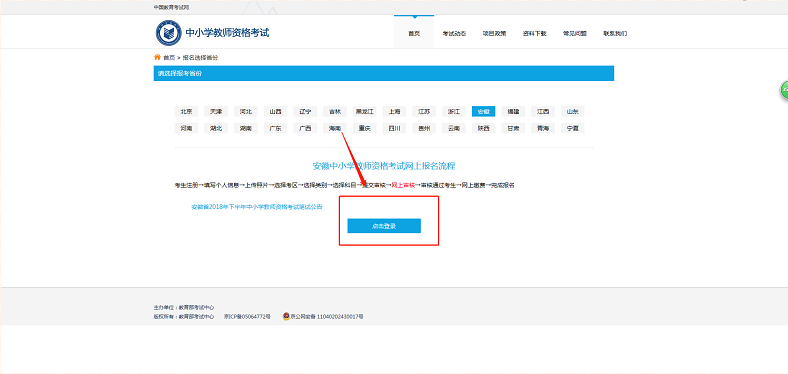The image size is (788, 374).
Task: Select province 广东
Action: [275, 128]
